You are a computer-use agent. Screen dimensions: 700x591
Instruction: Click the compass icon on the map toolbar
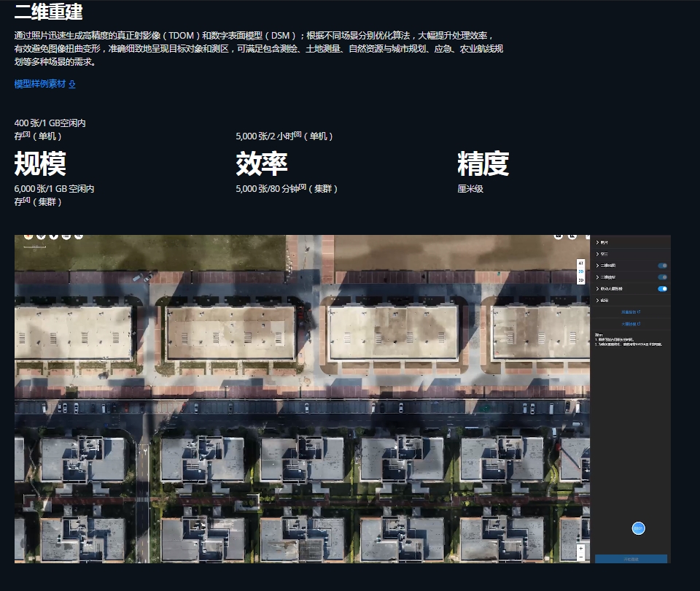(x=42, y=236)
